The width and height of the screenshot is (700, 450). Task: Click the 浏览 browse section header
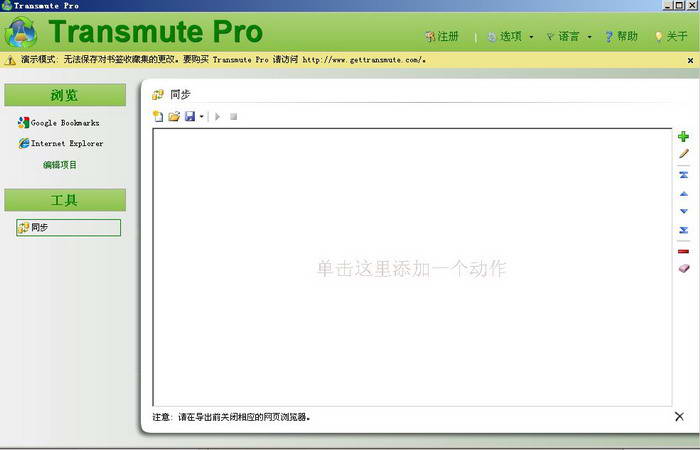click(65, 95)
